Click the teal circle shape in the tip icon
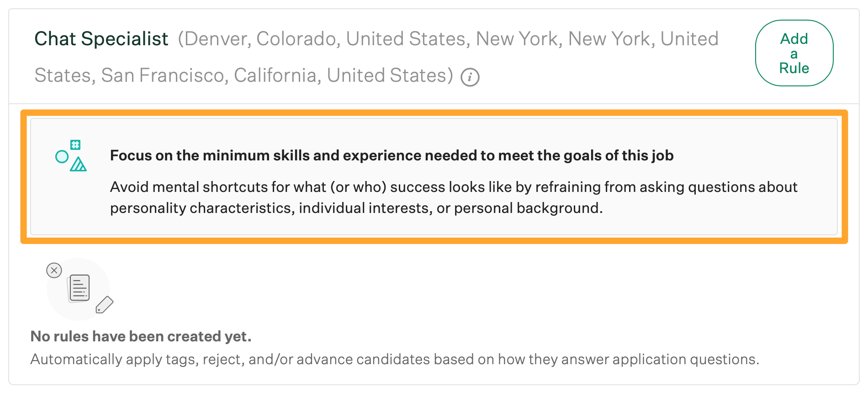 click(62, 157)
